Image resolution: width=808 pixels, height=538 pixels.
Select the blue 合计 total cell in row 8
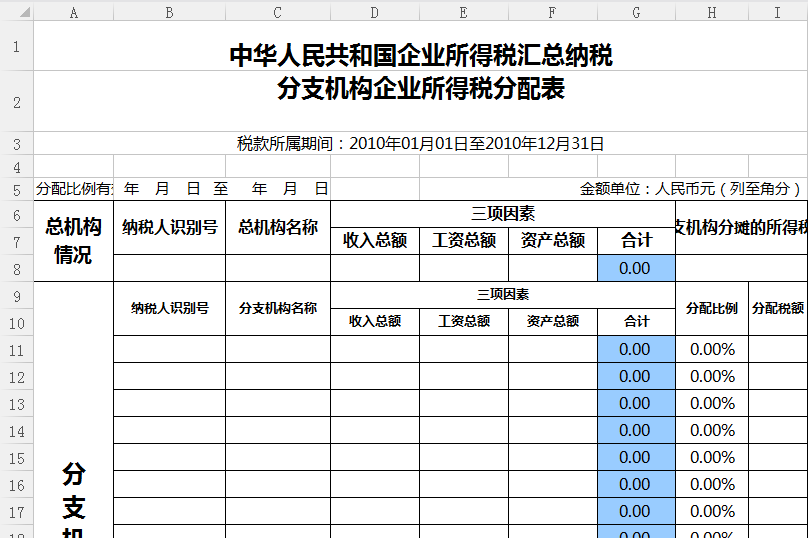[x=636, y=268]
